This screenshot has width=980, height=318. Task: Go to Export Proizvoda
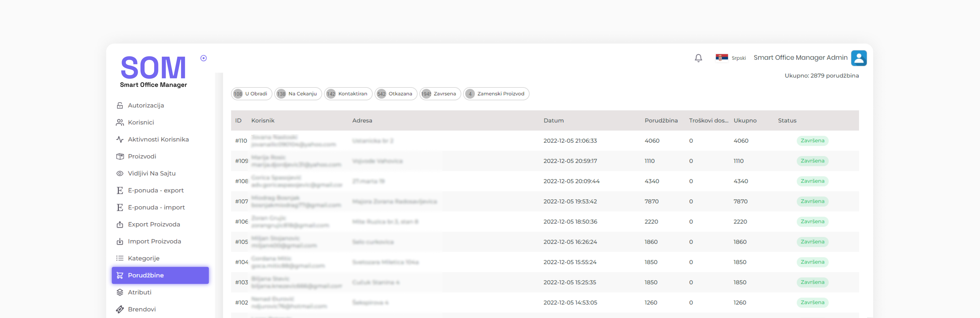(x=160, y=224)
